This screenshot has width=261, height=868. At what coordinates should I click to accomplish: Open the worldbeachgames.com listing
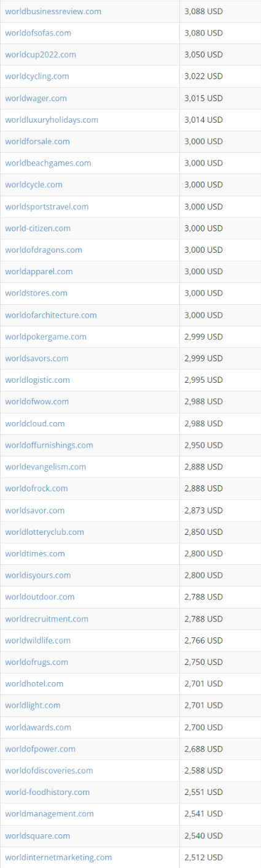(48, 163)
